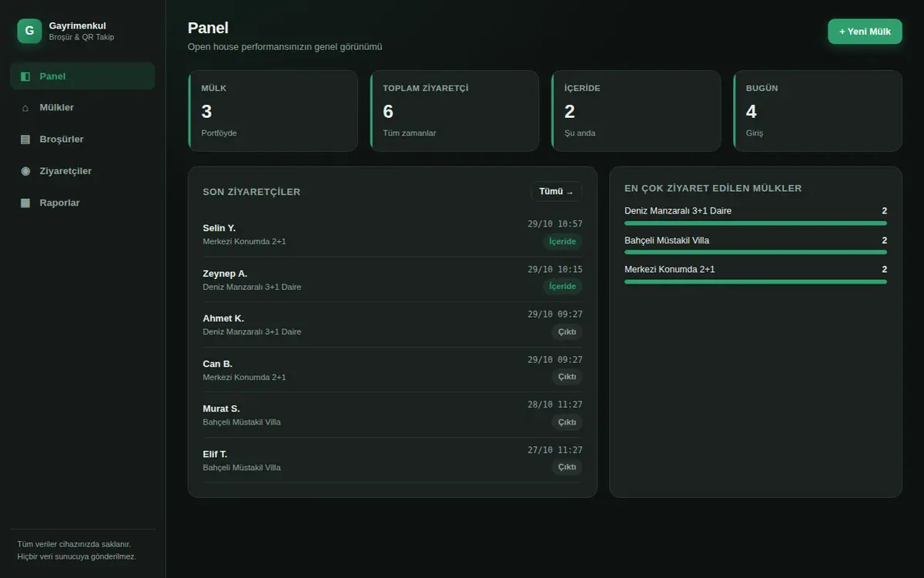Viewport: 924px width, 578px height.
Task: Select the Mülk stat card
Action: tap(273, 111)
